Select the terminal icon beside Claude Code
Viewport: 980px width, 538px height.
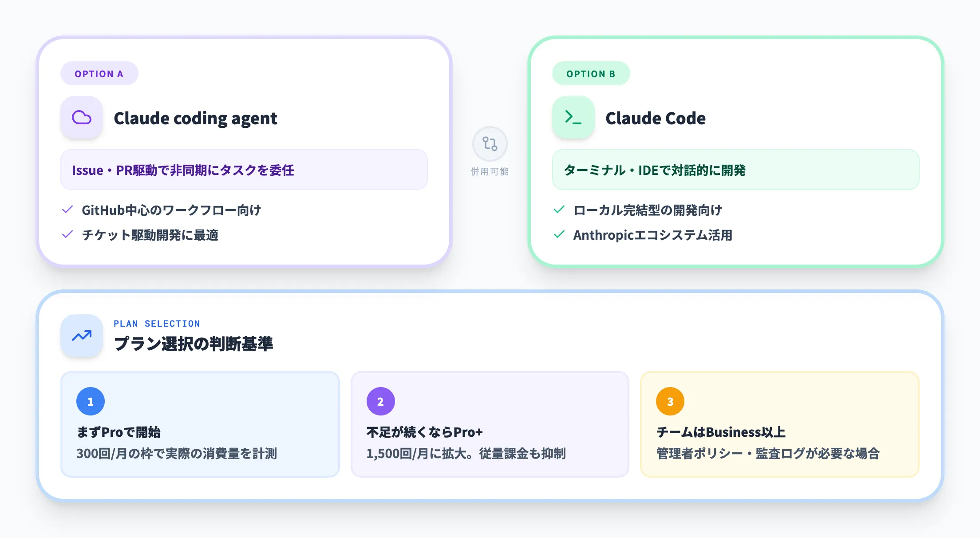pyautogui.click(x=573, y=117)
